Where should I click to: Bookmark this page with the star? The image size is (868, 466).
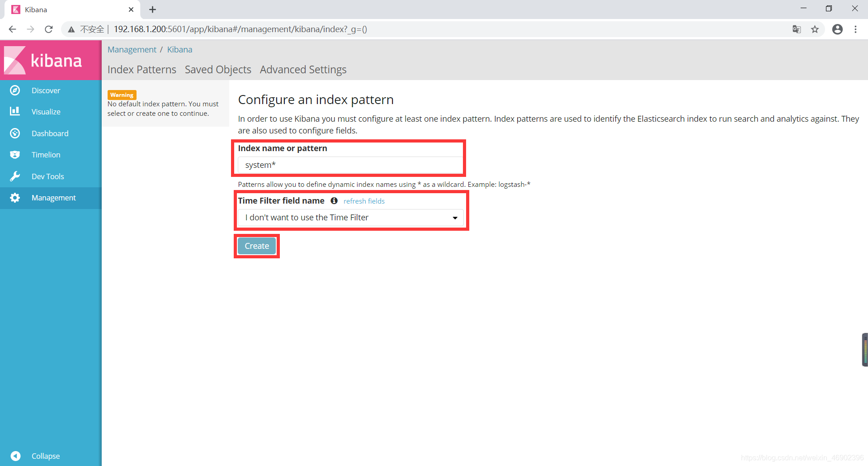pyautogui.click(x=815, y=29)
